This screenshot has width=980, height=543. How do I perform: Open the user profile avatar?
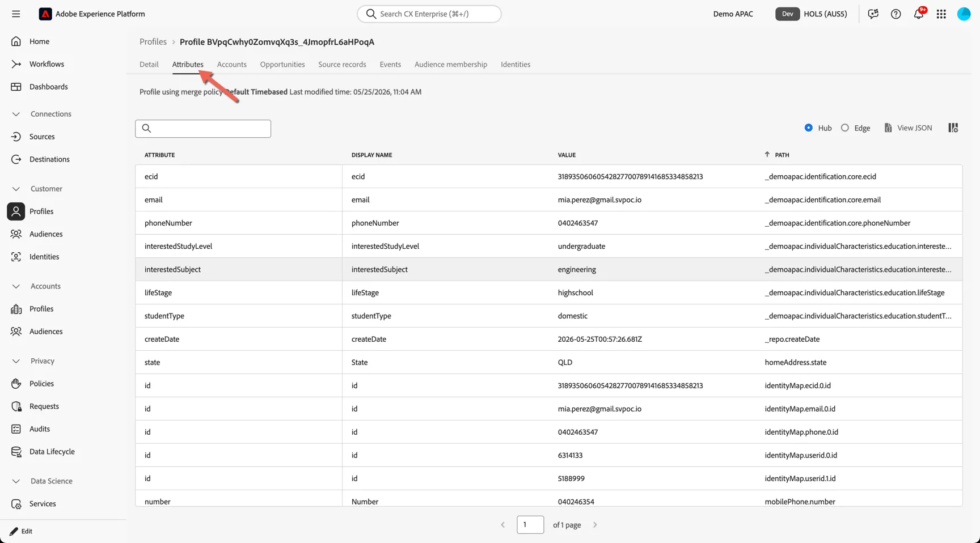[x=964, y=14]
